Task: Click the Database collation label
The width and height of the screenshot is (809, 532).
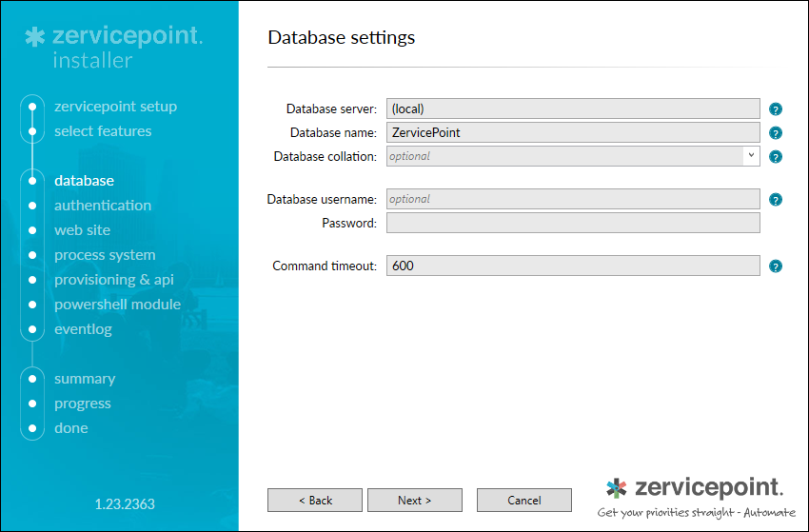Action: tap(326, 156)
